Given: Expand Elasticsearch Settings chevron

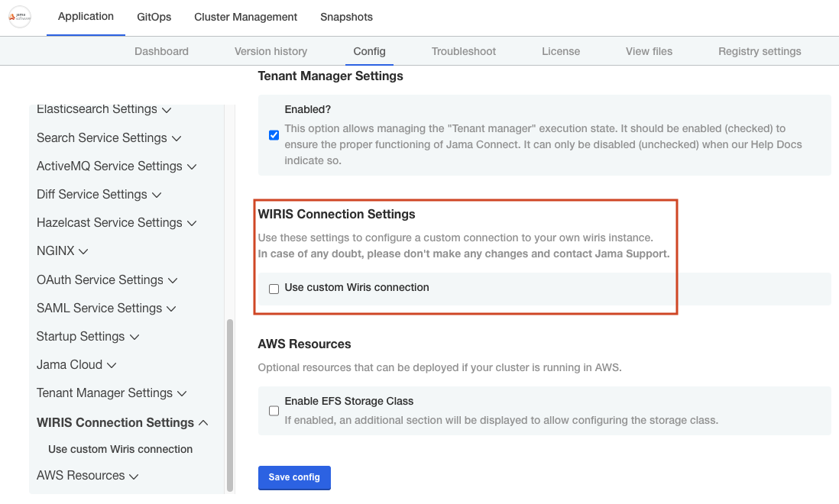Looking at the screenshot, I should [x=167, y=110].
